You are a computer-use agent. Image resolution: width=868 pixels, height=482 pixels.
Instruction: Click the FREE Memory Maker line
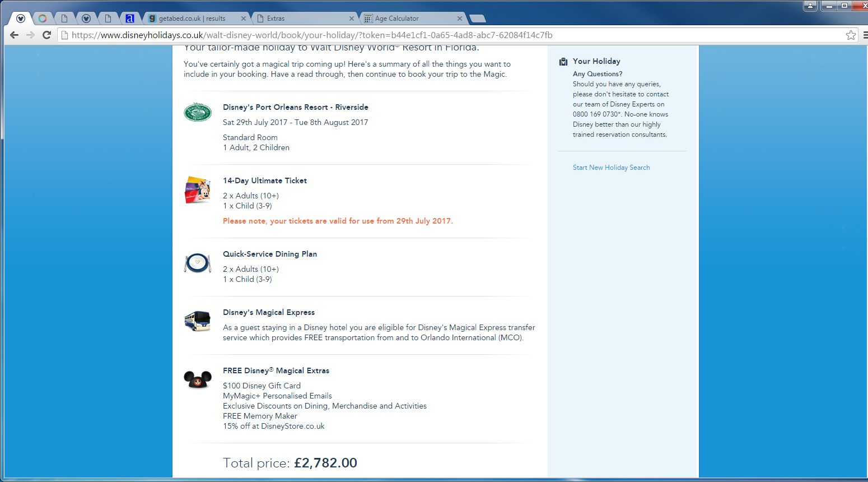coord(260,416)
